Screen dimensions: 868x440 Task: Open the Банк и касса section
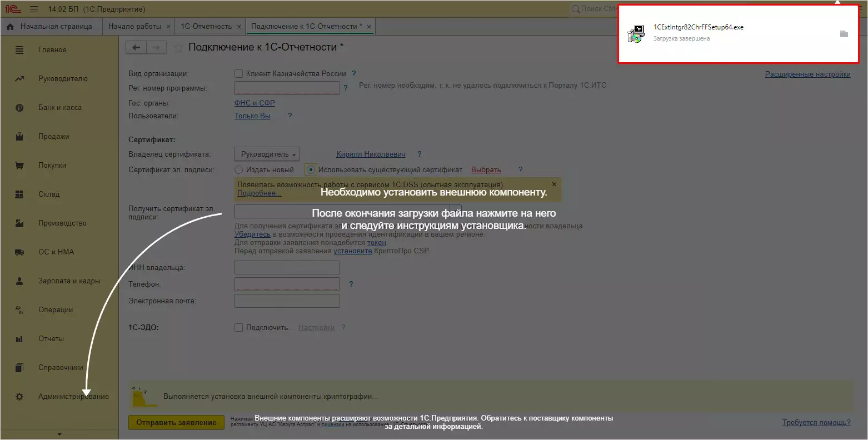[60, 108]
